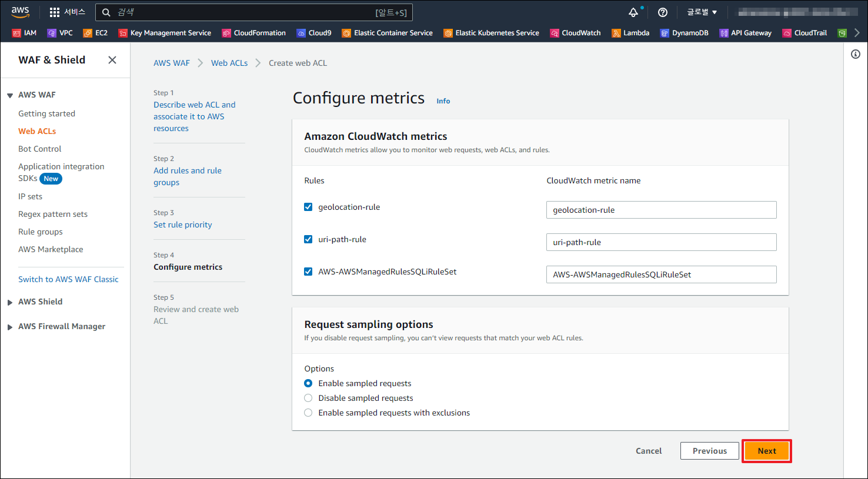Open the help question mark icon

663,12
